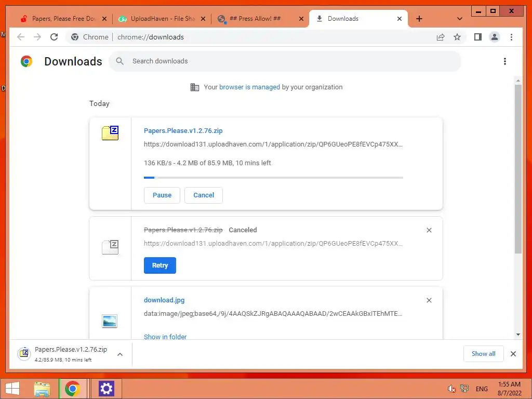Click the managed organization building icon
Viewport: 532px width, 399px height.
[195, 87]
